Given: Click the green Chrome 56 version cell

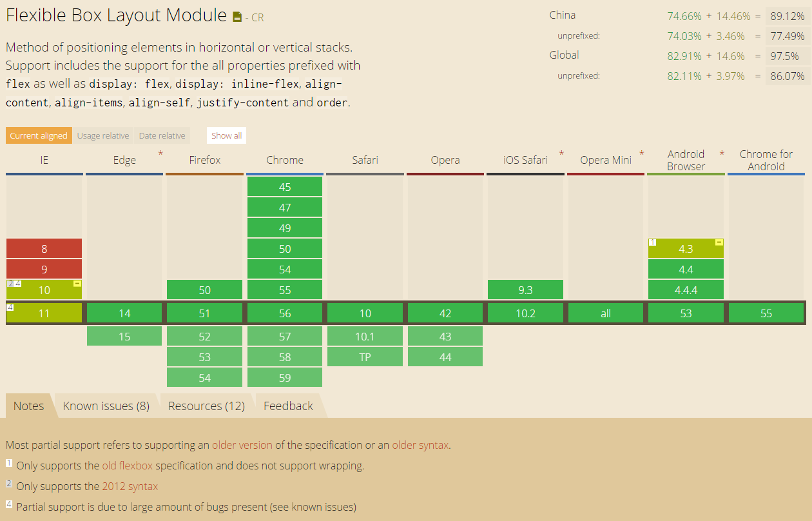Looking at the screenshot, I should (x=285, y=313).
